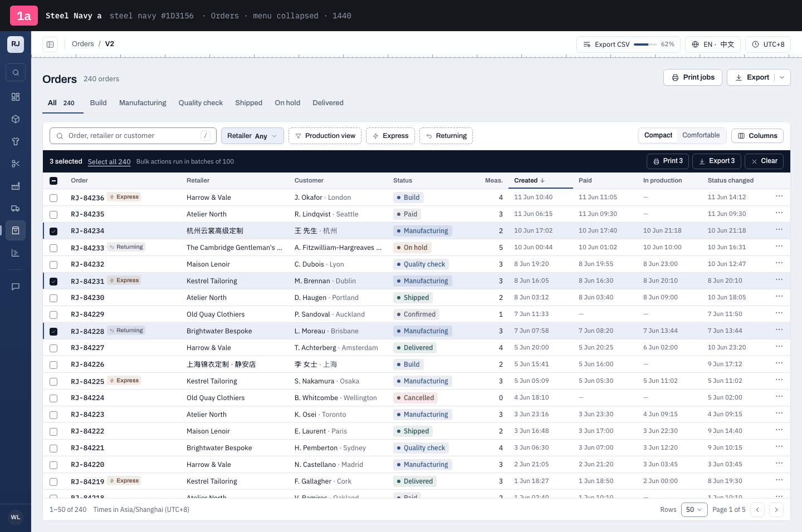
Task: Open the search icon in sidebar
Action: pos(16,72)
